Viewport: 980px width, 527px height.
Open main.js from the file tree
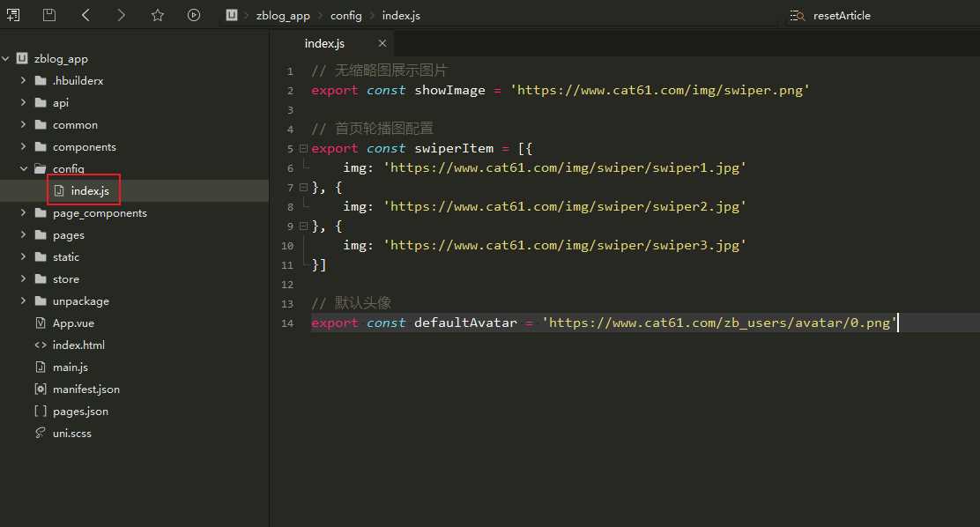(x=70, y=367)
